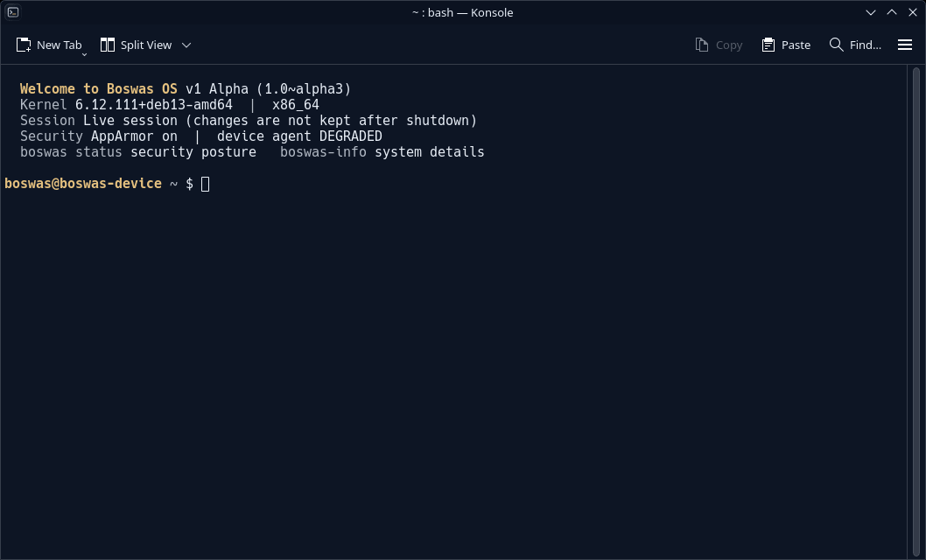926x560 pixels.
Task: Click the terminal scrollbar
Action: pos(916,311)
